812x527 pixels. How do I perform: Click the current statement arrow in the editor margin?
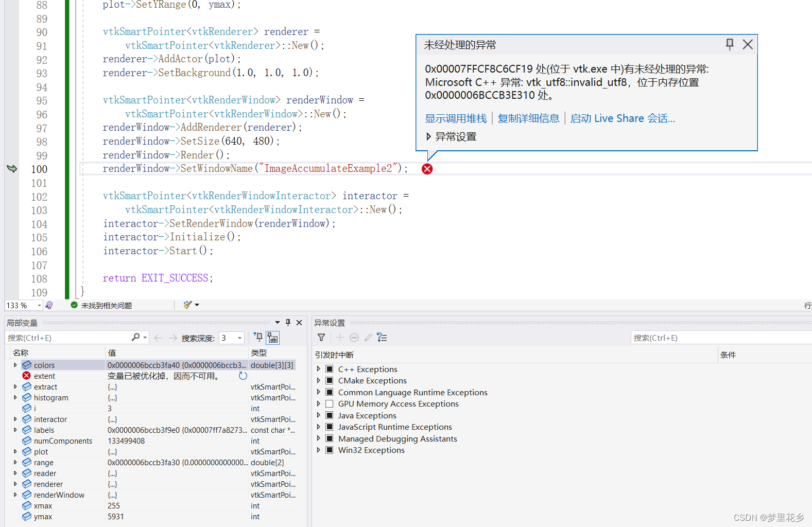12,169
